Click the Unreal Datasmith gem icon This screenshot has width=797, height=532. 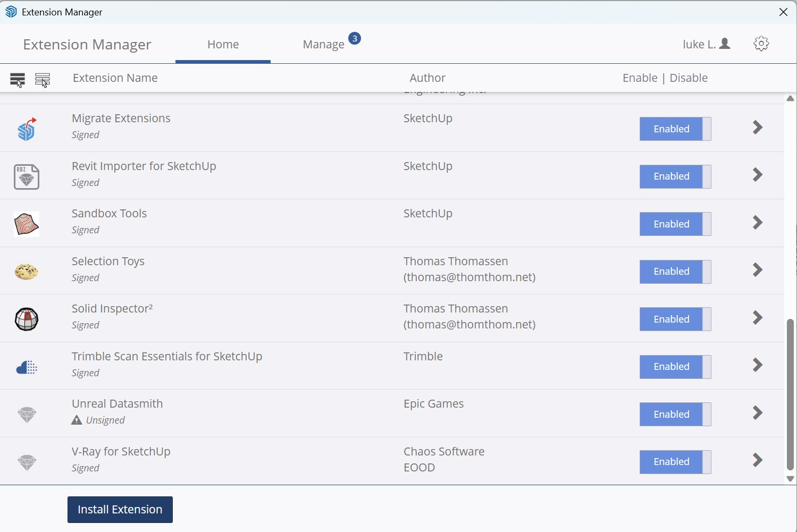[26, 414]
